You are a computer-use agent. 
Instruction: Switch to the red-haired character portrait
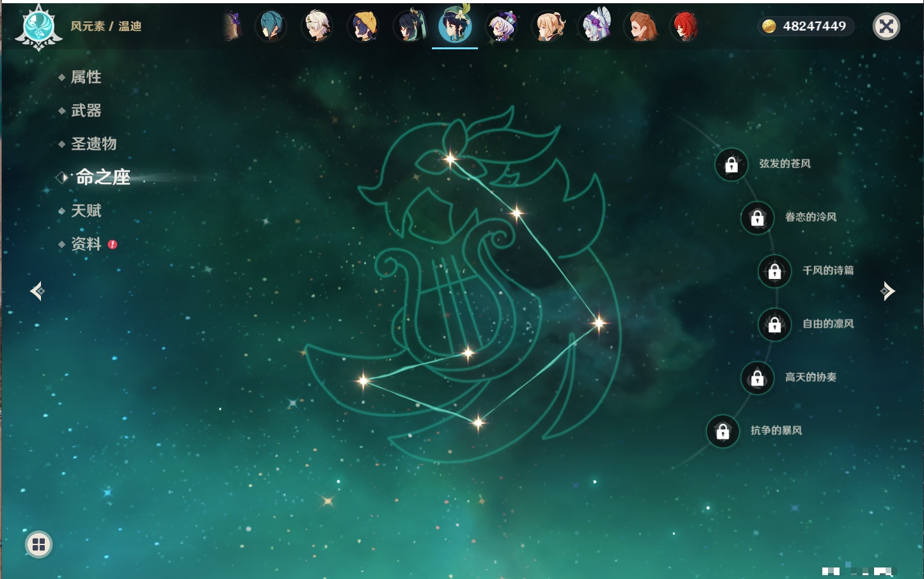coord(684,27)
